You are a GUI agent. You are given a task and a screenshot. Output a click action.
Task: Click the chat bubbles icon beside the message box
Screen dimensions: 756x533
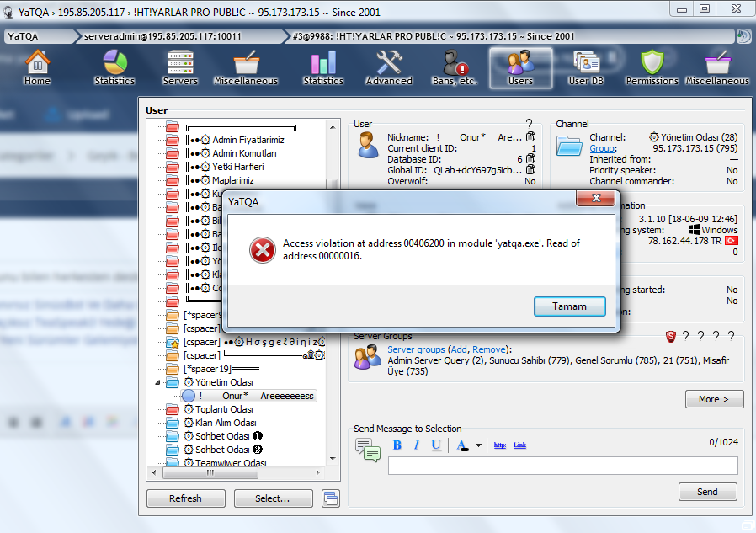pyautogui.click(x=368, y=450)
